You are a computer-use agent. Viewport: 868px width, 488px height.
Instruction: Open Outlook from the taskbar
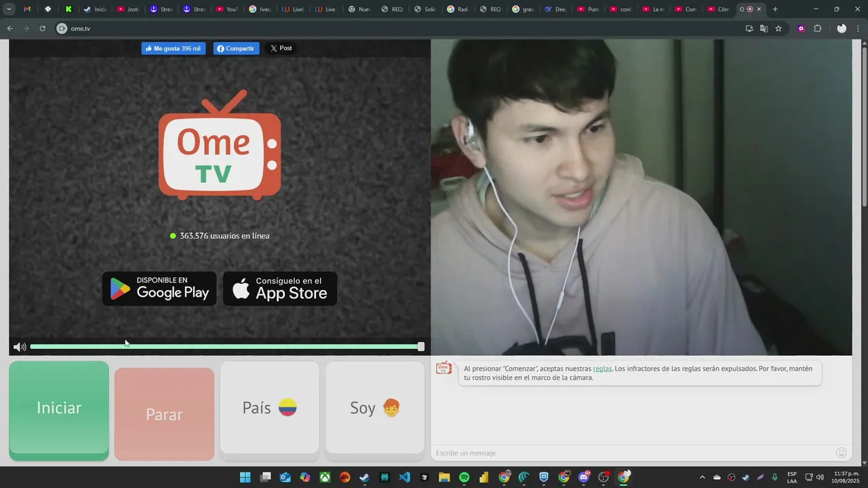285,477
